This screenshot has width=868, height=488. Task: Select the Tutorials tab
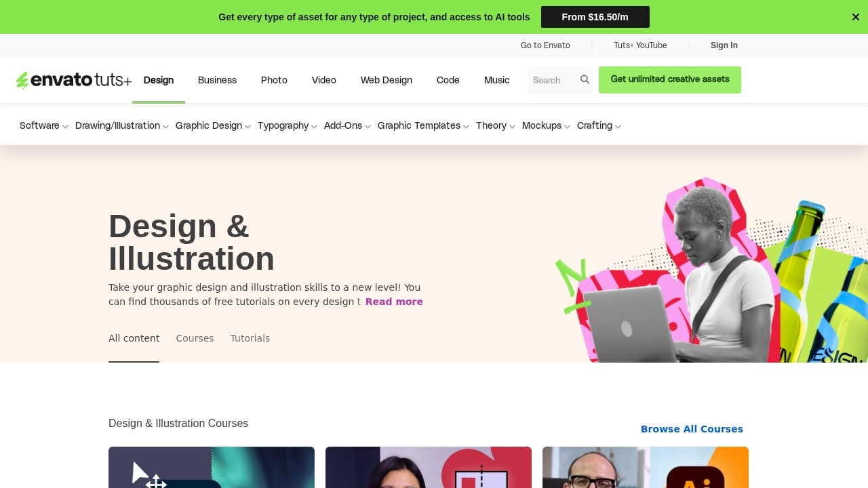(250, 338)
